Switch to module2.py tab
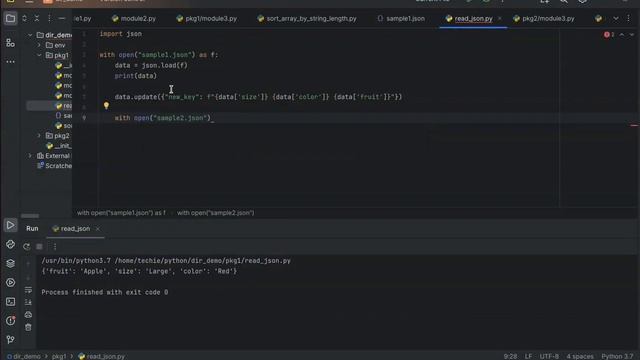This screenshot has height=360, width=640. point(134,19)
